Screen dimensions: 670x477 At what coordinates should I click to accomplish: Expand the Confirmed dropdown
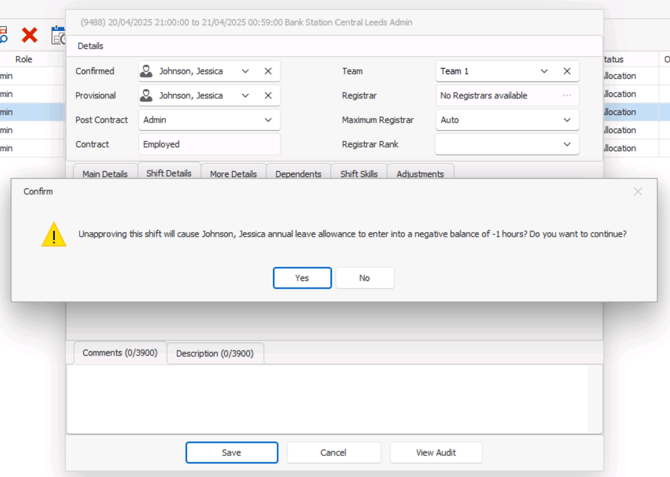245,71
